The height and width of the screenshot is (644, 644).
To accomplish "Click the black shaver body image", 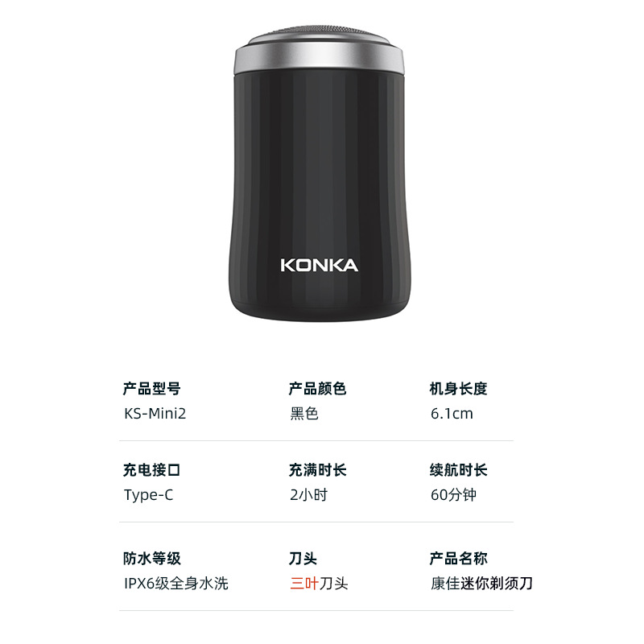I will (x=319, y=173).
